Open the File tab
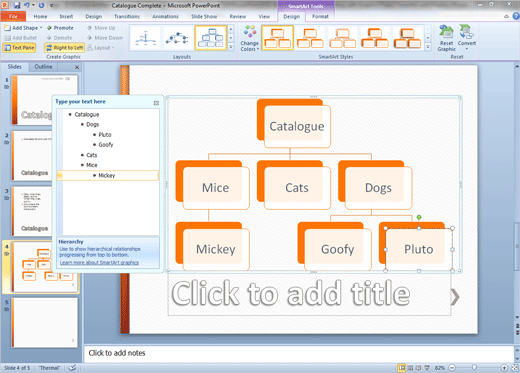This screenshot has width=520, height=373. tap(13, 16)
